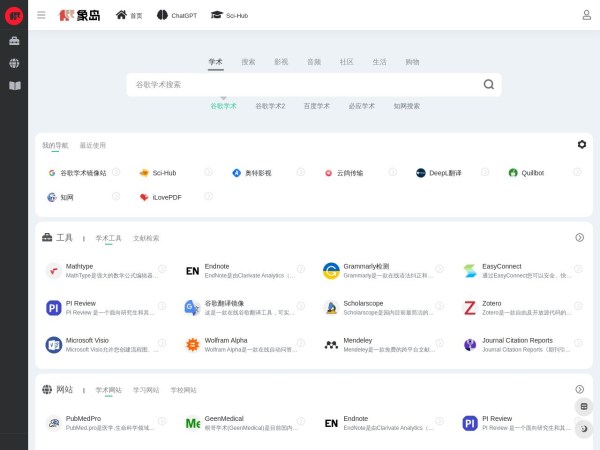The image size is (600, 450).
Task: Select the 社区 search category tab
Action: coord(347,62)
